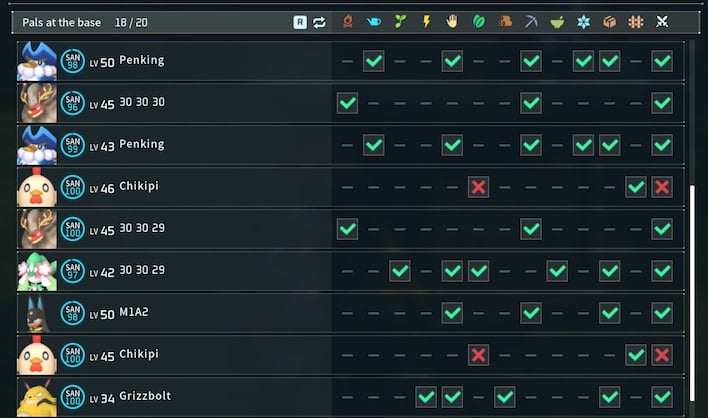The image size is (708, 418).
Task: Click the Handiwork hand icon
Action: click(x=452, y=21)
